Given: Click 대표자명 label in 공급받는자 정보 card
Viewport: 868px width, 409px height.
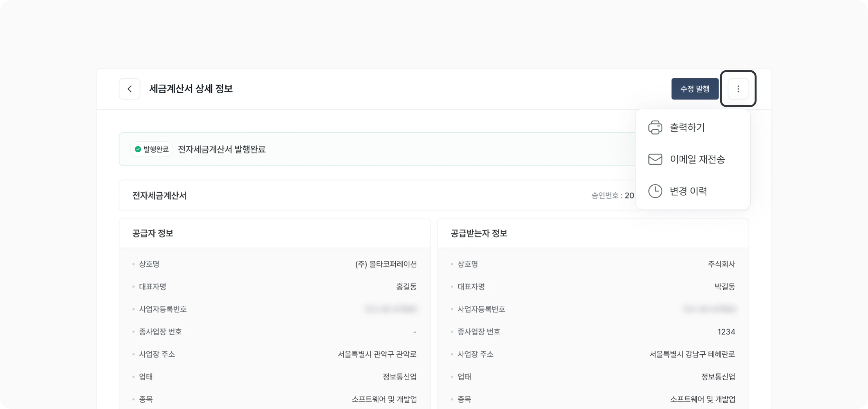Looking at the screenshot, I should tap(471, 287).
